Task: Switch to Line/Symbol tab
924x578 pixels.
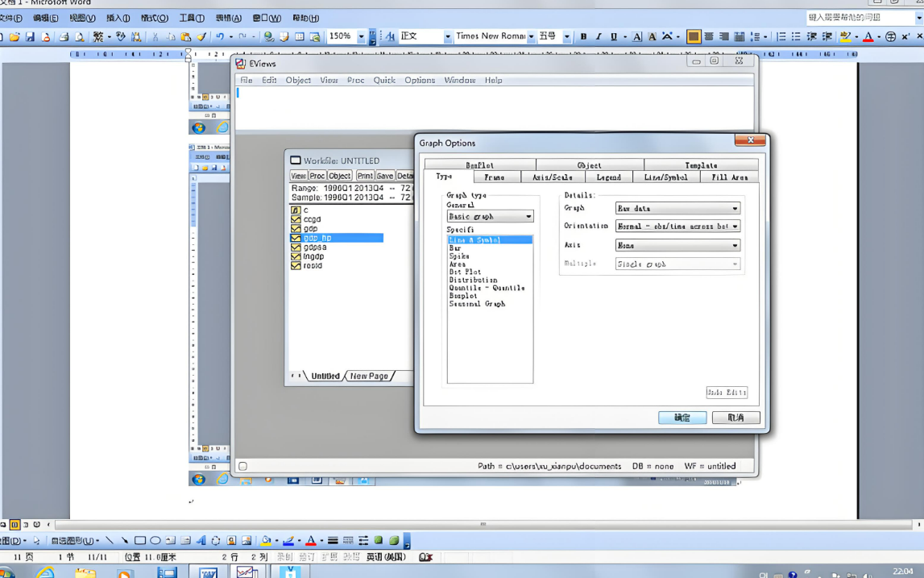Action: 666,177
